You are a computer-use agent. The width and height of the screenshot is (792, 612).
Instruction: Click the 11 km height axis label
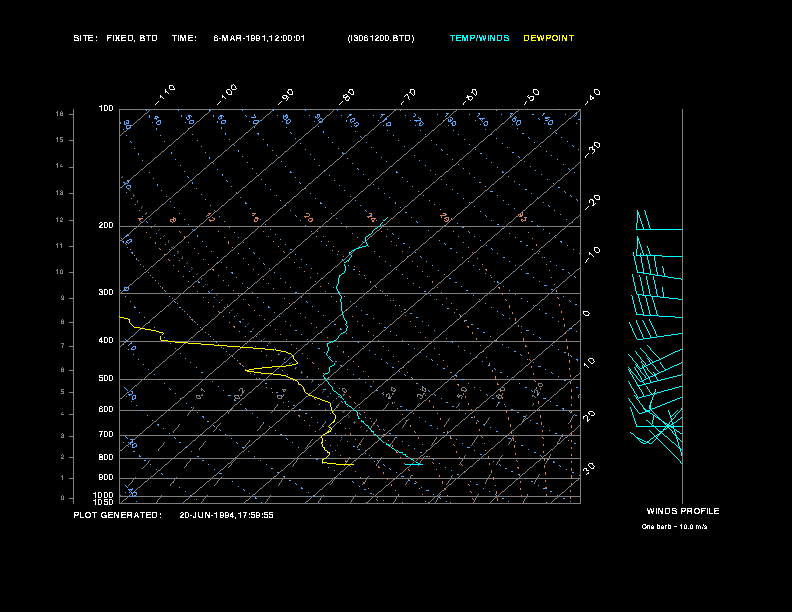click(x=60, y=246)
